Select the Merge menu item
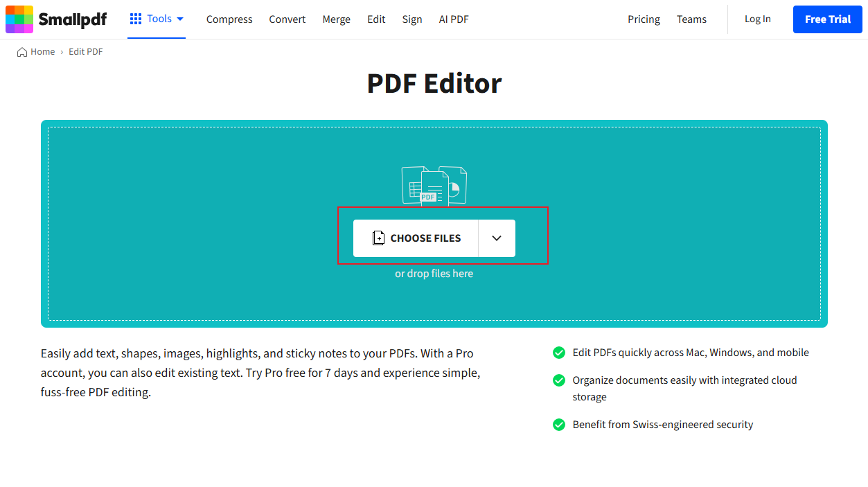This screenshot has width=868, height=487. [336, 19]
